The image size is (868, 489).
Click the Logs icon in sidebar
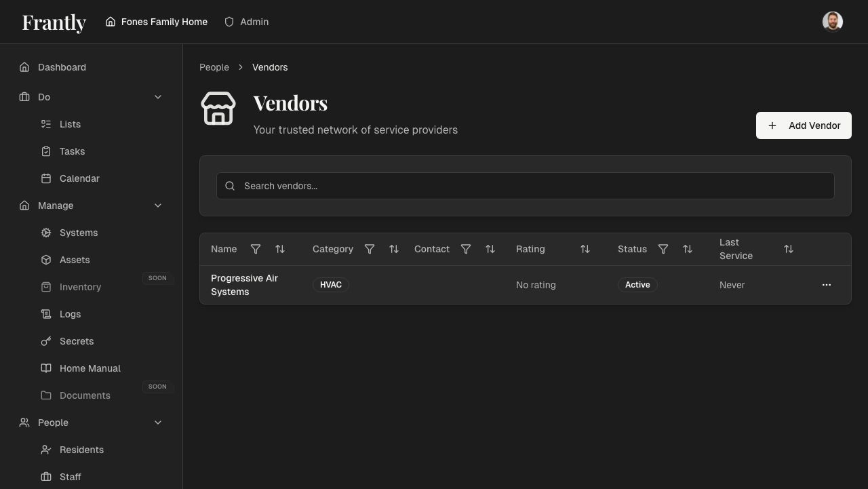click(x=45, y=314)
